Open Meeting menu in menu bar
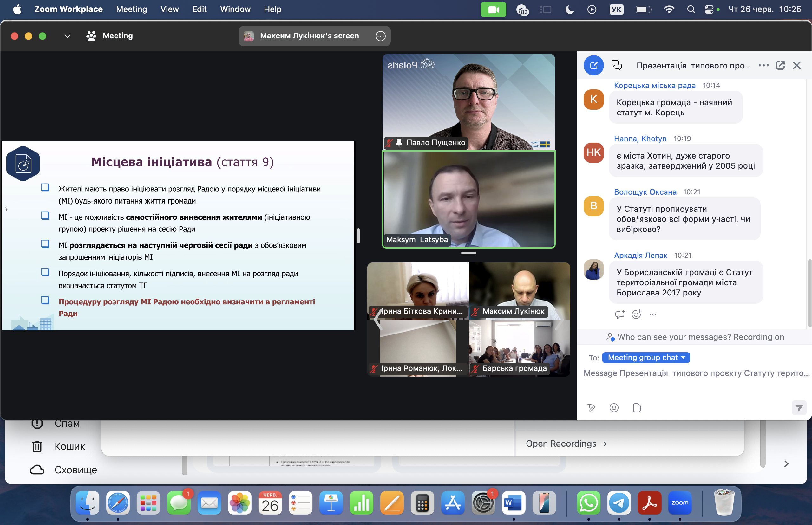The image size is (812, 525). (x=131, y=9)
